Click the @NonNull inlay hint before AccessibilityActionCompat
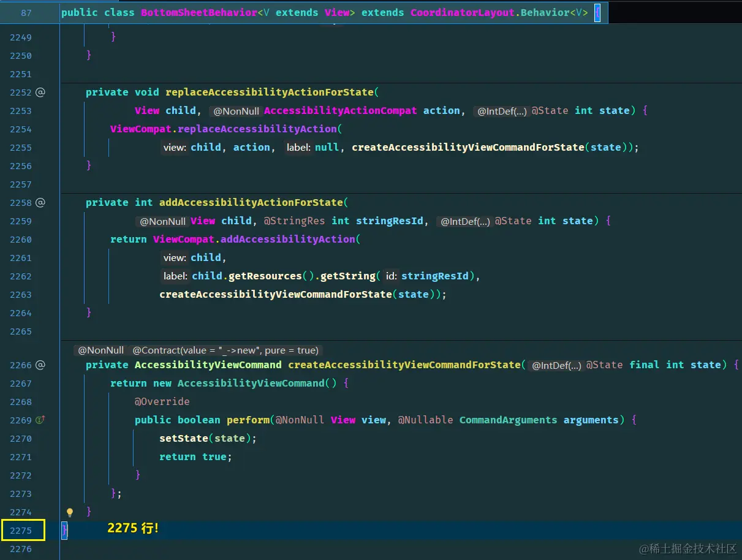The width and height of the screenshot is (742, 560). coord(236,112)
